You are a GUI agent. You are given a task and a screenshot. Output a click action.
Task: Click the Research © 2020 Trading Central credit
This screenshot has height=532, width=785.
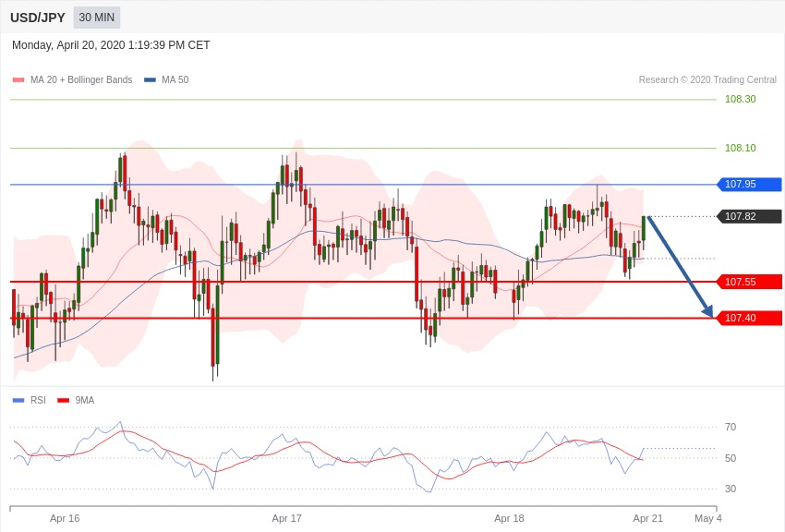(x=707, y=79)
